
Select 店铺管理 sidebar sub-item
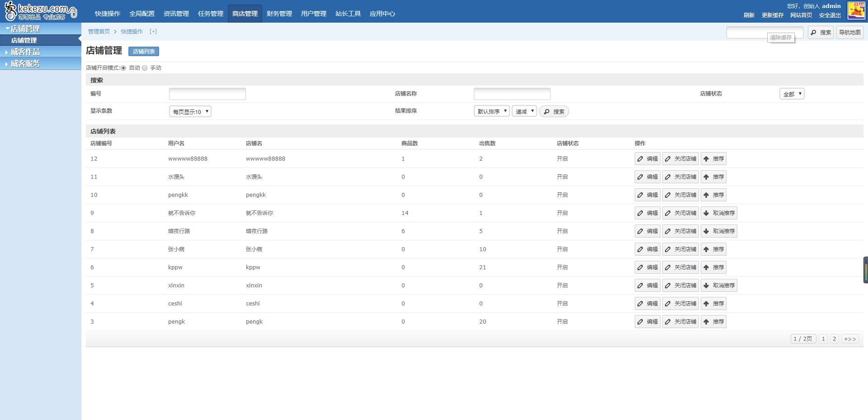click(x=41, y=40)
